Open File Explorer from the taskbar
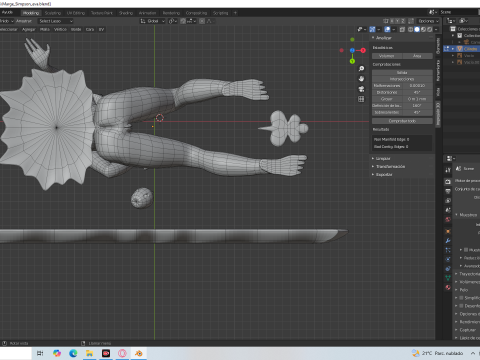This screenshot has width=480, height=360. [x=89, y=353]
